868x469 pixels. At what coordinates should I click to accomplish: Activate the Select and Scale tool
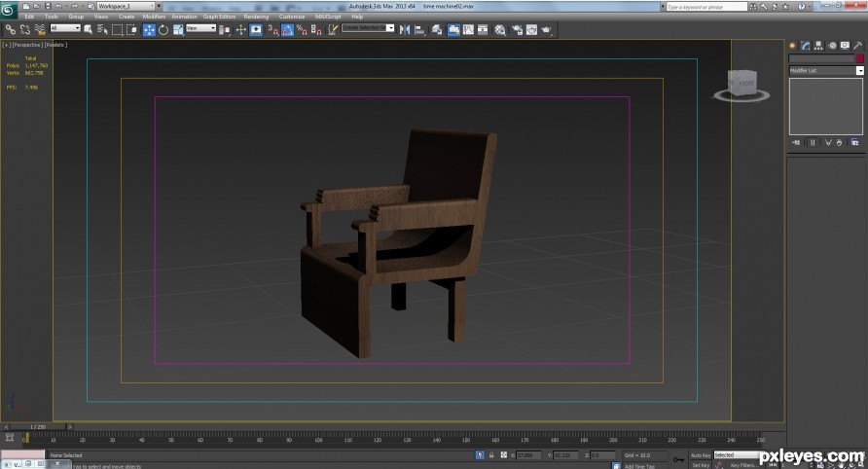pyautogui.click(x=178, y=30)
